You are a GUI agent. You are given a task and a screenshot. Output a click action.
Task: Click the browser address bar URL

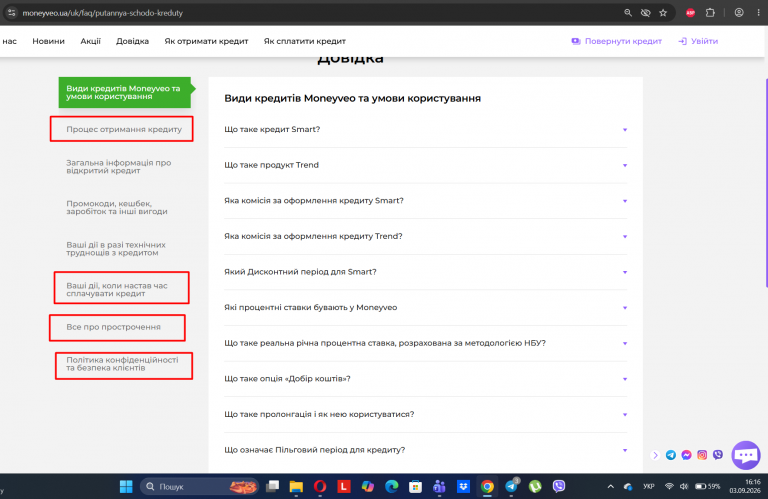[x=102, y=13]
